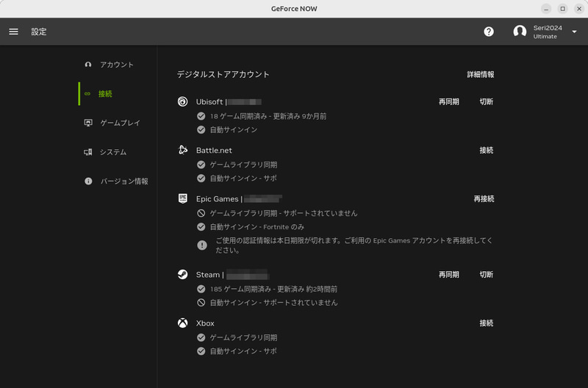Click 自動サインイン - Fortnite のみ text

(x=257, y=227)
